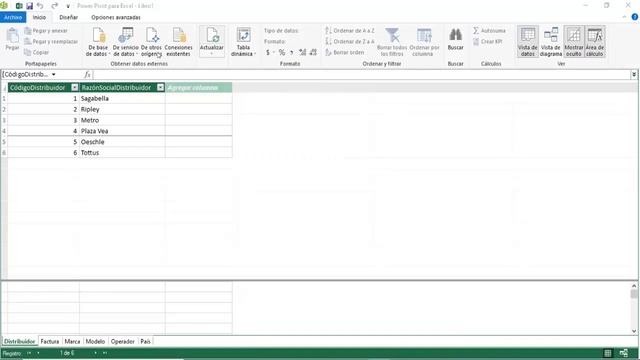Image resolution: width=640 pixels, height=360 pixels.
Task: Click the Autosuma button
Action: coord(489,31)
